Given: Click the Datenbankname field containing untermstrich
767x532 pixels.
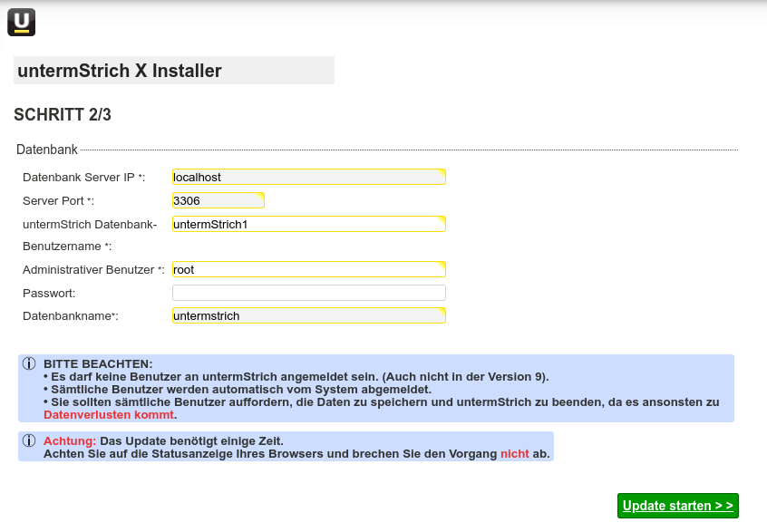Looking at the screenshot, I should [308, 315].
